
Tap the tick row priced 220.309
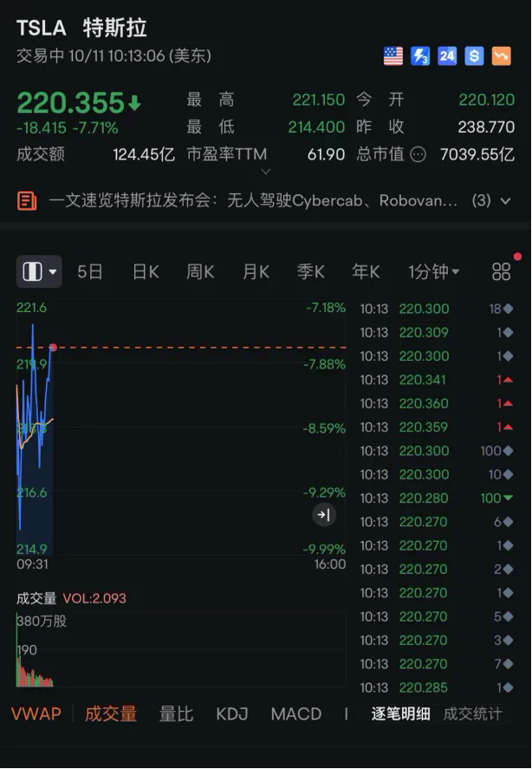coord(437,333)
